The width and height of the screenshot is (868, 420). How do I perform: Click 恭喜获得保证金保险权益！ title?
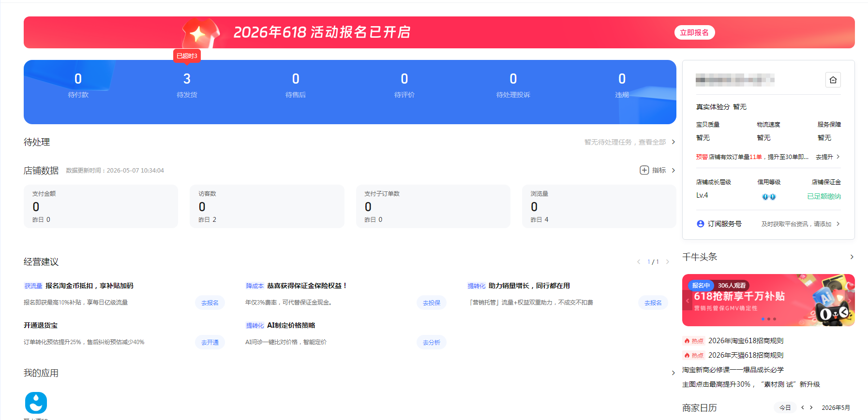coord(308,286)
